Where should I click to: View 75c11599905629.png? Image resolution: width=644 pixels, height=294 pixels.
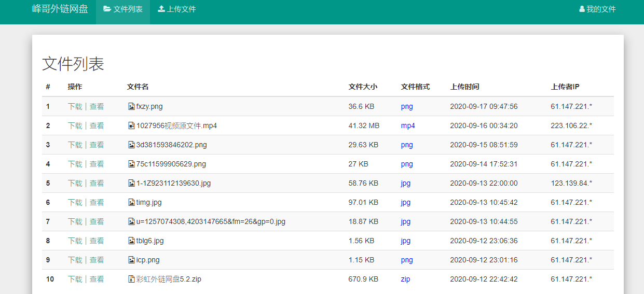97,164
